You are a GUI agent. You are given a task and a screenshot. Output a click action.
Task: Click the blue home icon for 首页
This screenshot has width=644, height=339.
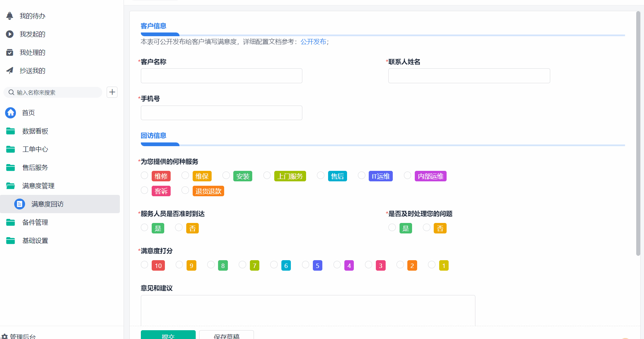click(x=11, y=113)
